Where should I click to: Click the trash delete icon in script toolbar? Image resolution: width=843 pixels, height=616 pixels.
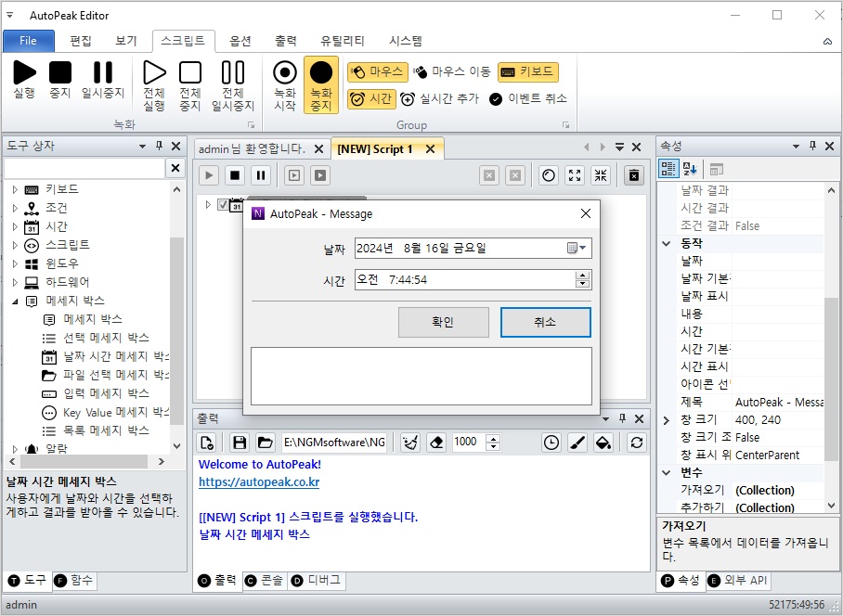pos(634,175)
